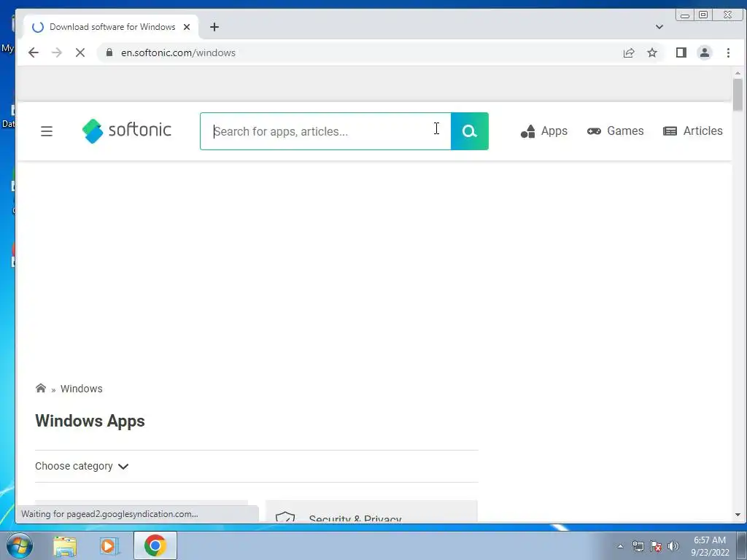The height and width of the screenshot is (560, 747).
Task: Bookmark this tab with star
Action: 652,52
